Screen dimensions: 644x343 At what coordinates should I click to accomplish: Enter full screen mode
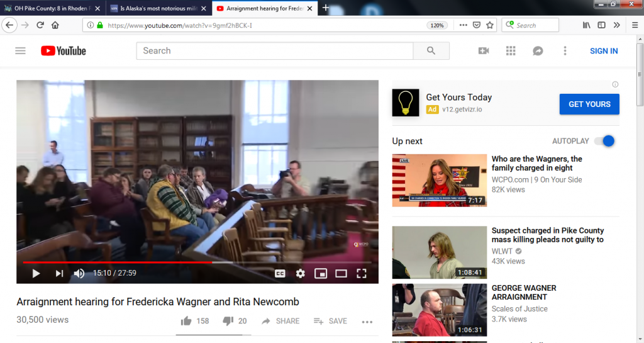[x=362, y=273]
